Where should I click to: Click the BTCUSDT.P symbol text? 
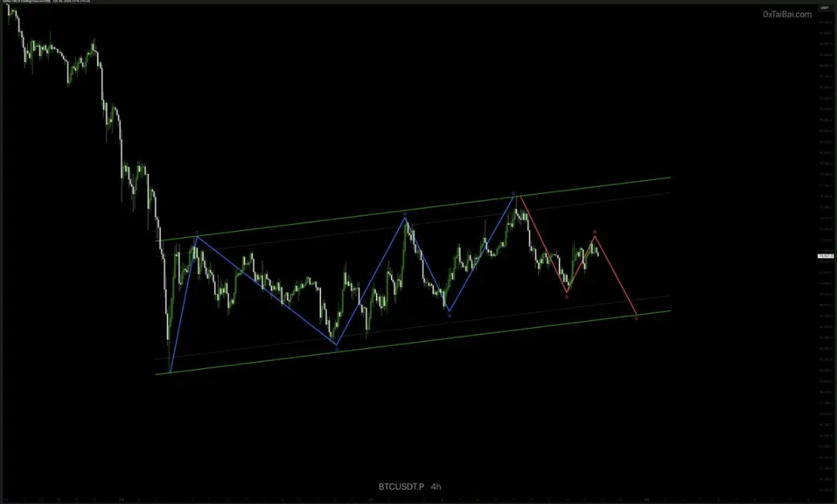401,486
